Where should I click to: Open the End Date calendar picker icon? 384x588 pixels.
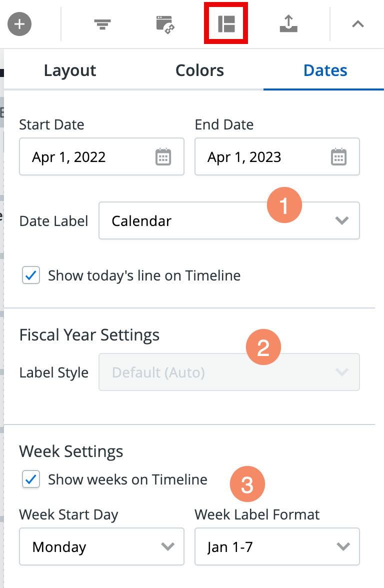pos(339,156)
